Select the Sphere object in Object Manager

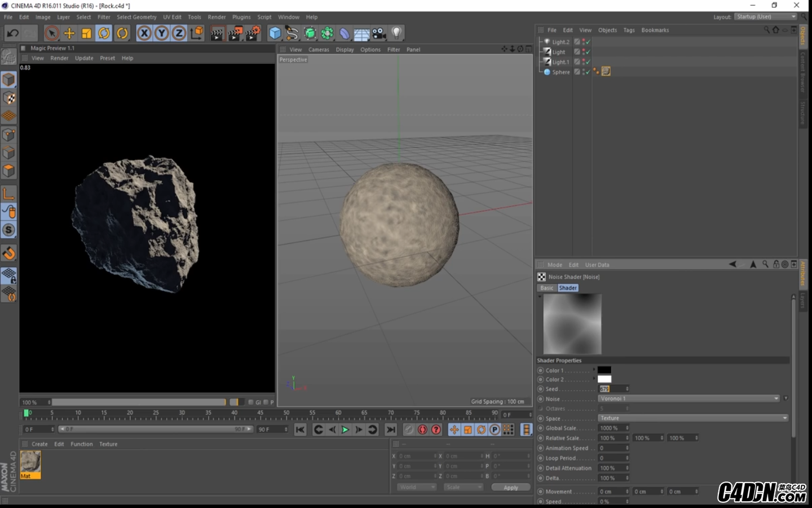[561, 72]
